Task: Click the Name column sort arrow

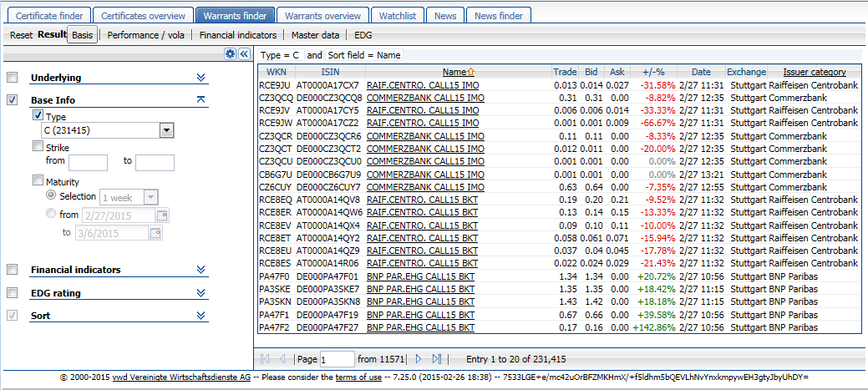Action: pos(470,73)
